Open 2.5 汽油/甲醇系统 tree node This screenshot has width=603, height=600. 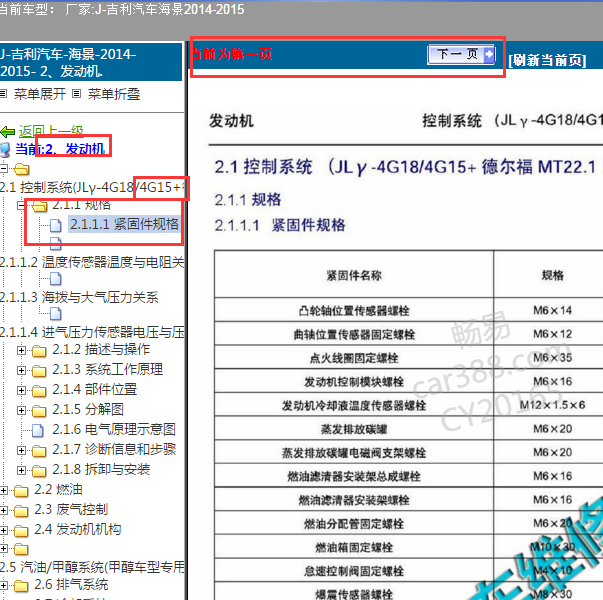(92, 567)
